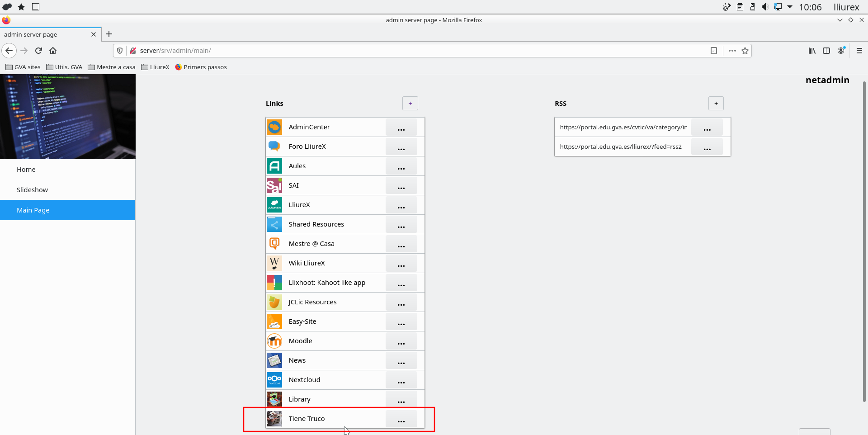The width and height of the screenshot is (868, 435).
Task: Click the Firefox reload page icon
Action: pos(38,51)
